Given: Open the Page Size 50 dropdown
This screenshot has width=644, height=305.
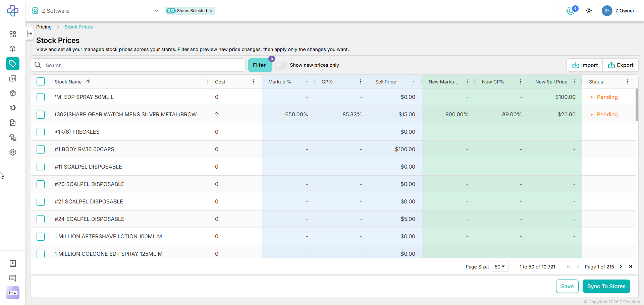Looking at the screenshot, I should click(x=500, y=267).
